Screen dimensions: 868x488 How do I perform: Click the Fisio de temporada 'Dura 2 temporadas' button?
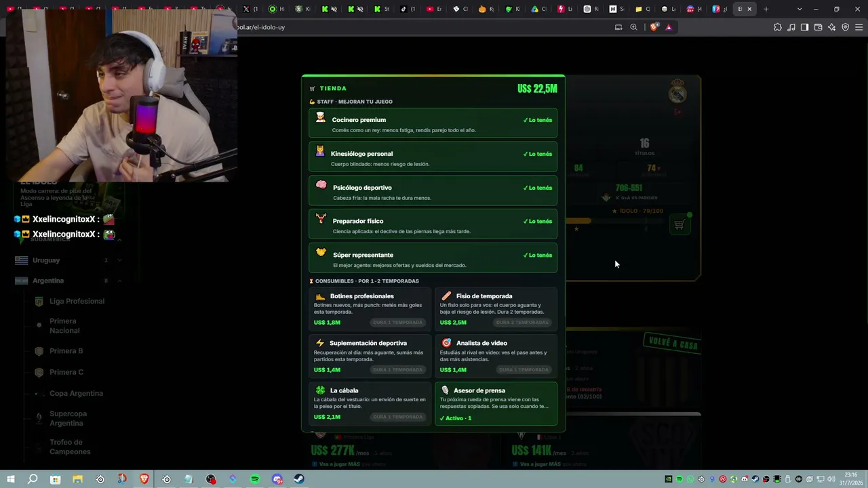524,323
